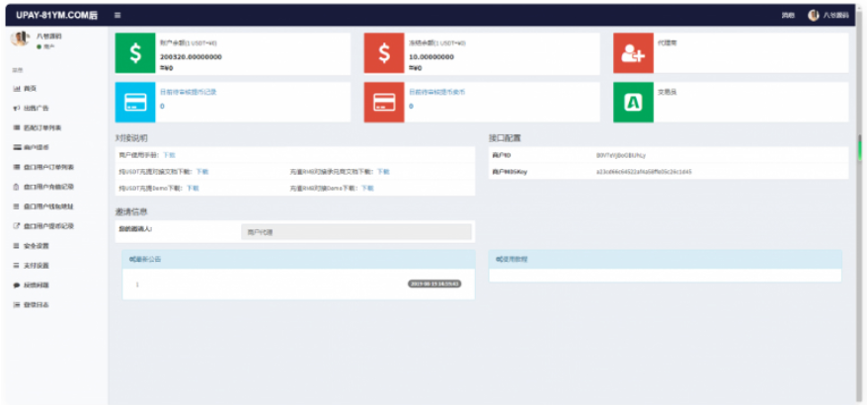
Task: Click the inviter input field showing 商户代理
Action: pos(356,232)
